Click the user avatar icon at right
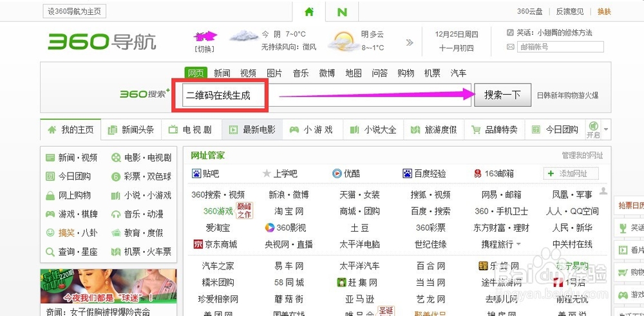 pyautogui.click(x=603, y=191)
